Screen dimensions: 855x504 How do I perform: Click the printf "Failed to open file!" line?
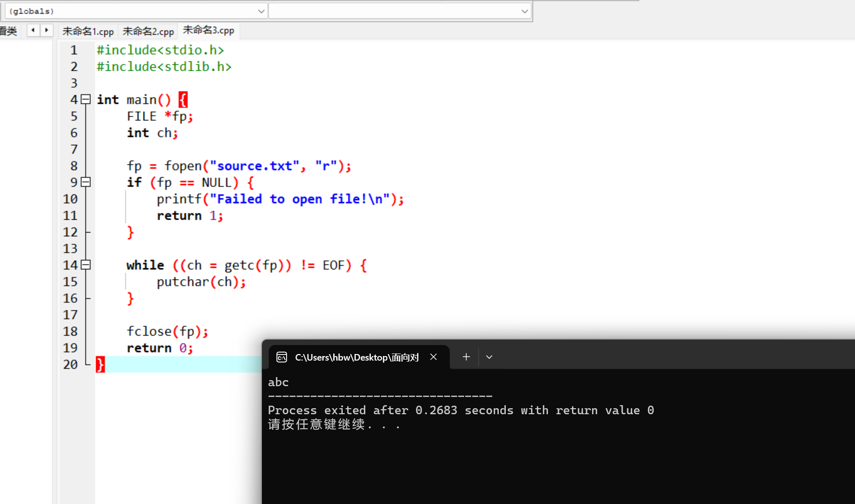(x=280, y=199)
